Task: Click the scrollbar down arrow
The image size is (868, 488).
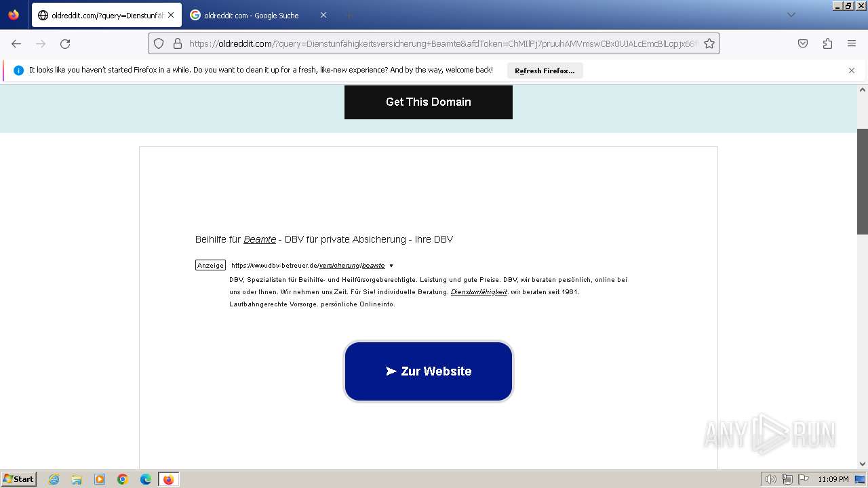Action: pyautogui.click(x=863, y=464)
